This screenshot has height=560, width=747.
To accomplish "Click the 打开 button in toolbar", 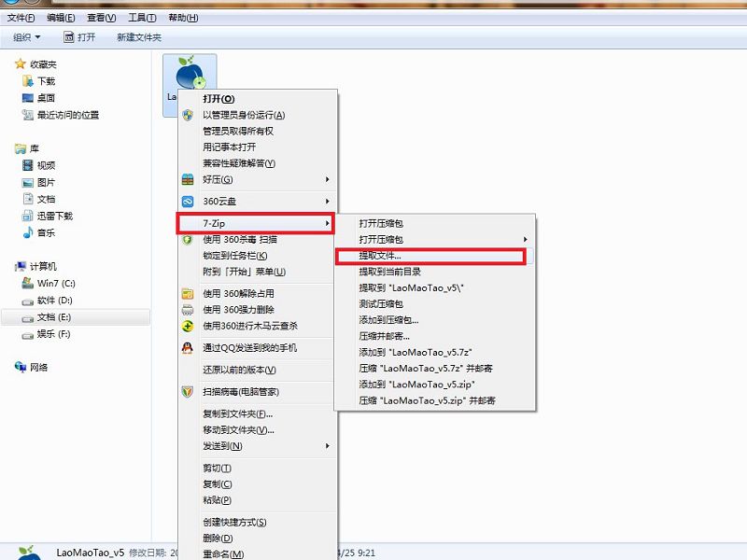I will point(80,37).
